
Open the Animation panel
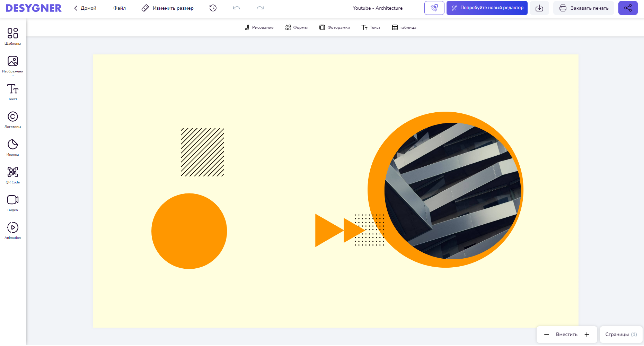tap(13, 231)
